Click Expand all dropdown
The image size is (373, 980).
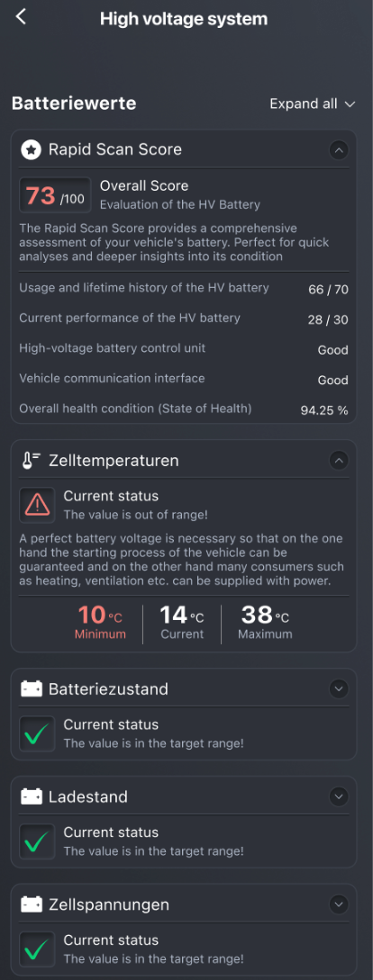coord(313,103)
